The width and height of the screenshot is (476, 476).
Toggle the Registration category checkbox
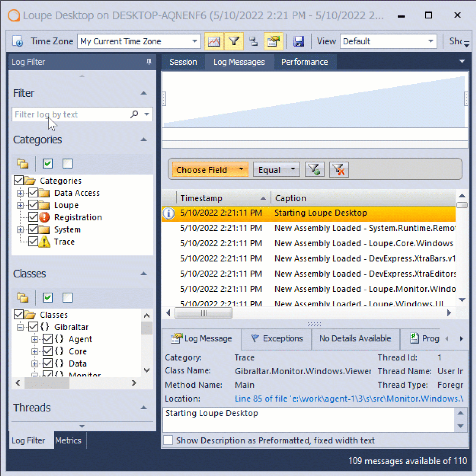(33, 217)
